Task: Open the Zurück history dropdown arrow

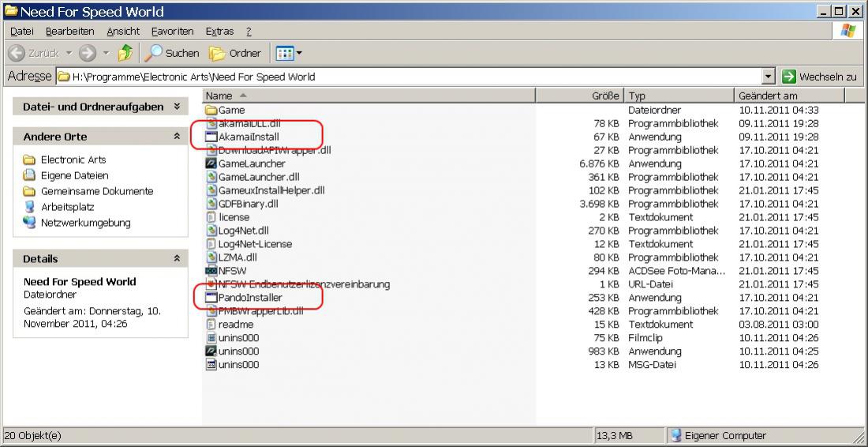Action: (x=69, y=53)
